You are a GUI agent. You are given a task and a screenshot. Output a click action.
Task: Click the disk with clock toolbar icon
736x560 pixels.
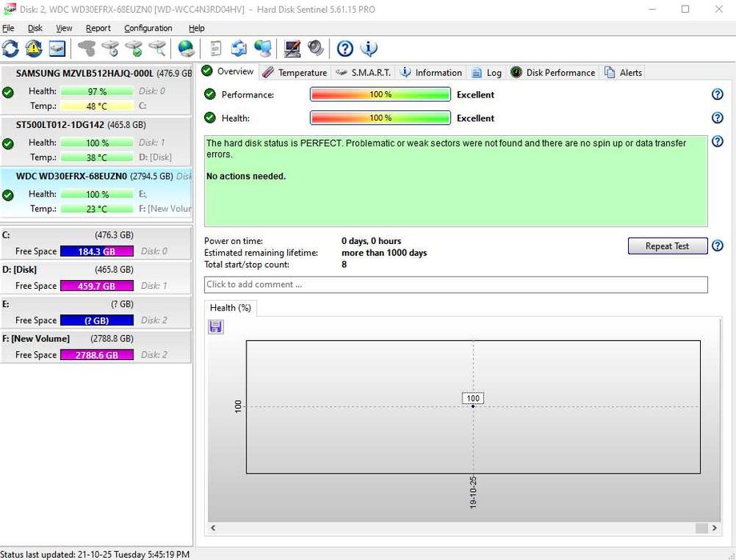[110, 48]
